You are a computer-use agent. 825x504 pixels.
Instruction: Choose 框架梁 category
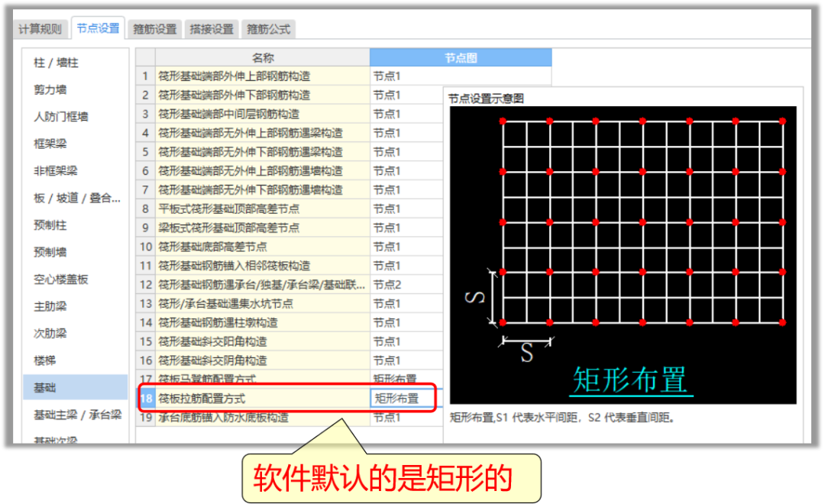point(50,144)
